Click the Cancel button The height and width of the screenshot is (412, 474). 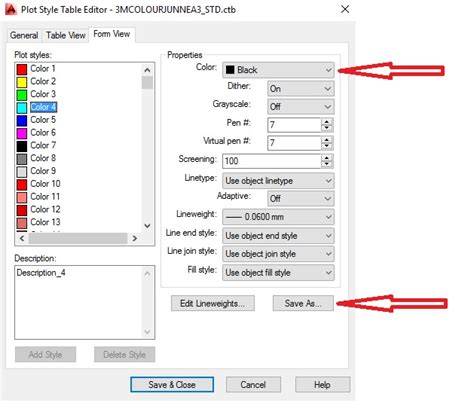pos(253,385)
